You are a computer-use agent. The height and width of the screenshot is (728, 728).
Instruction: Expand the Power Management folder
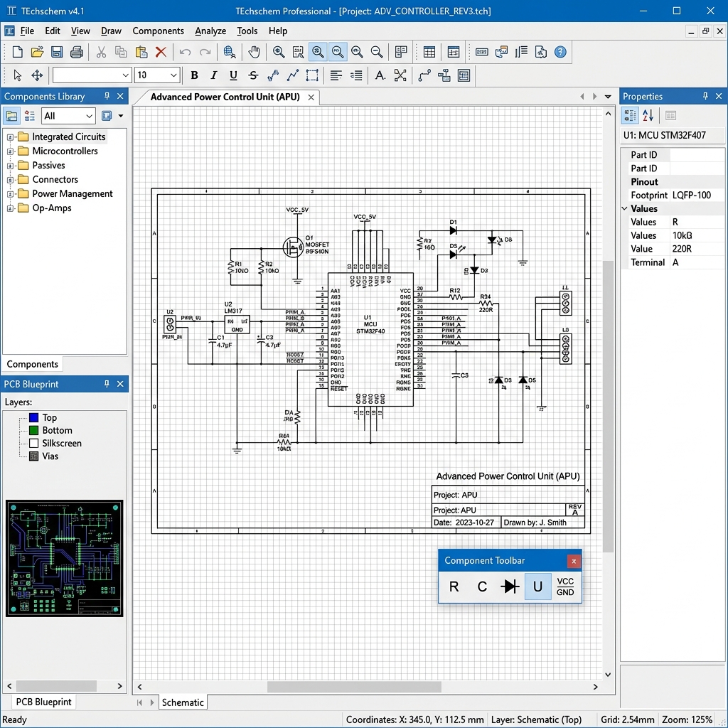click(10, 194)
